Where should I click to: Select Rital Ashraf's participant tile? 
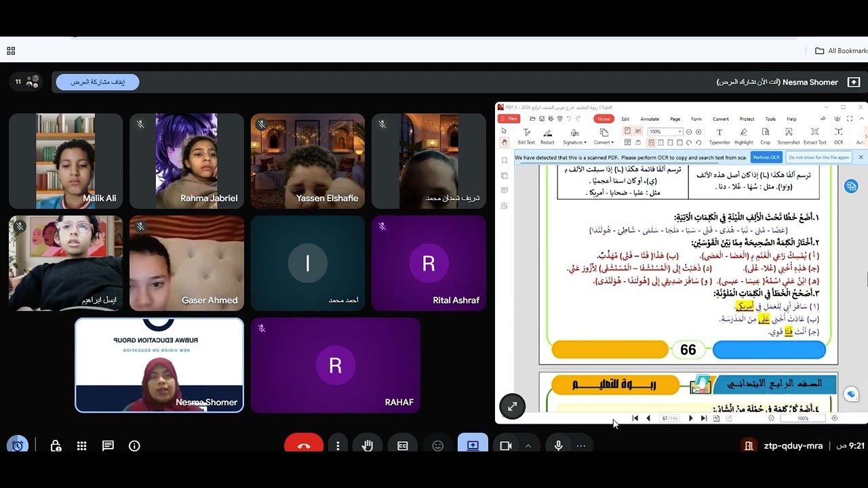pos(429,263)
